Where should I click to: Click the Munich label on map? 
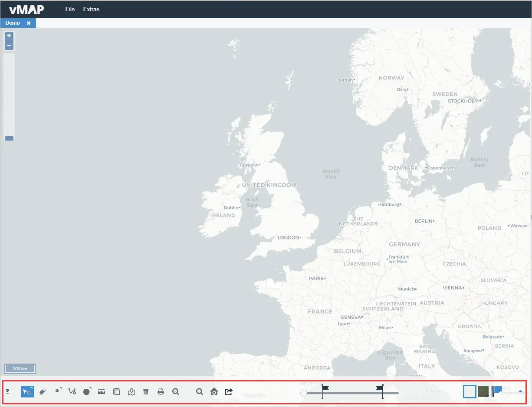[406, 289]
